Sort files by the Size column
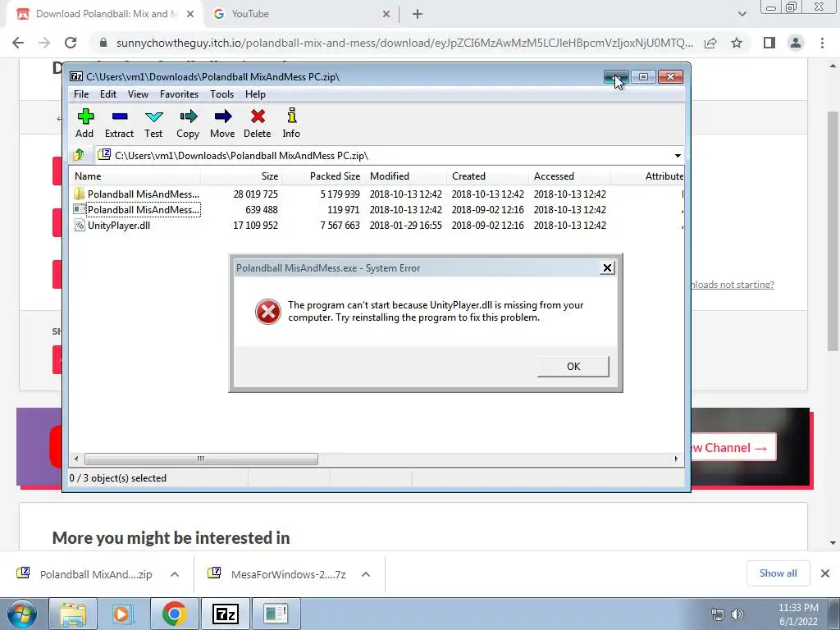 tap(242, 176)
